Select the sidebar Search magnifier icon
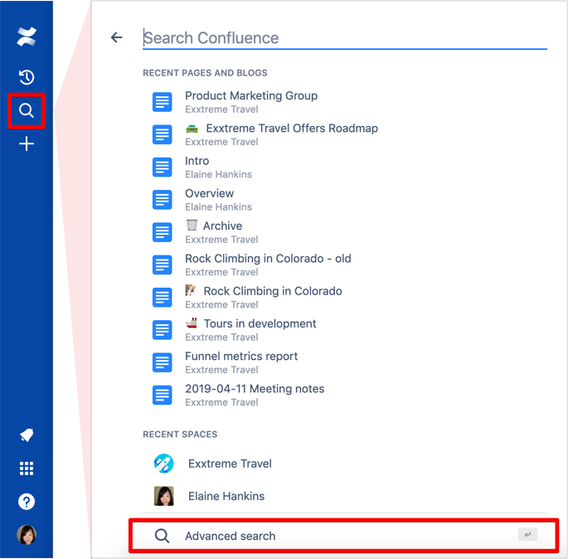 click(26, 110)
